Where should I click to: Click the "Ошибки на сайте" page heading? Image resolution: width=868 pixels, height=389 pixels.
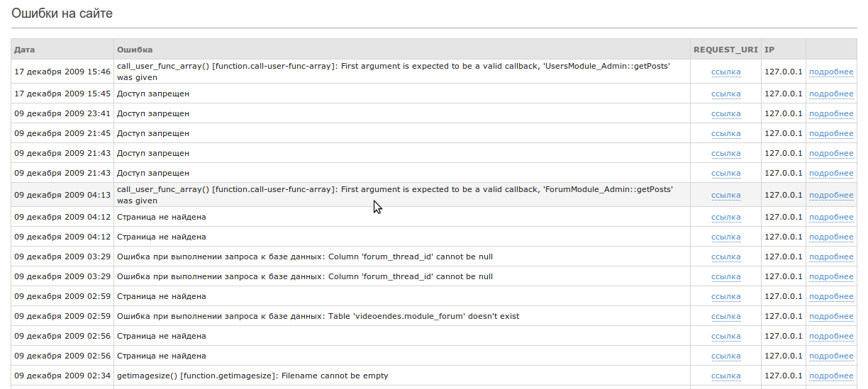[62, 13]
